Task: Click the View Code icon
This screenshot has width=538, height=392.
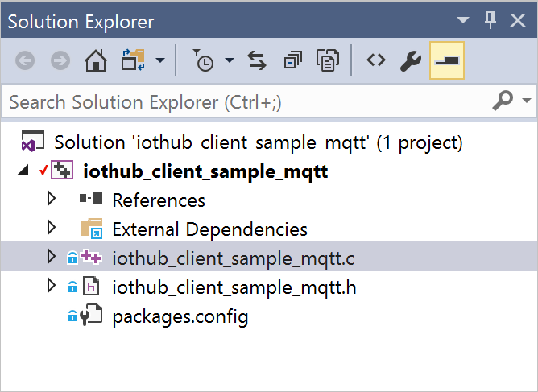Action: click(x=376, y=61)
